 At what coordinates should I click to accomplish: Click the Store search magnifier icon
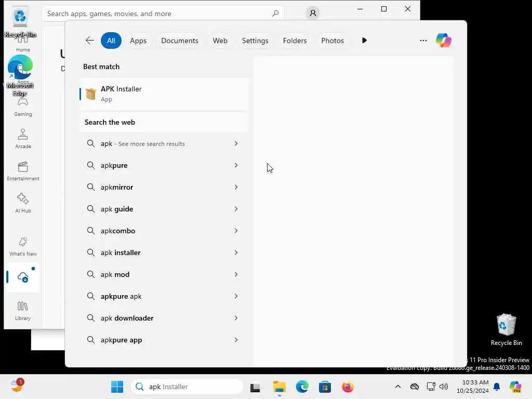tap(275, 13)
